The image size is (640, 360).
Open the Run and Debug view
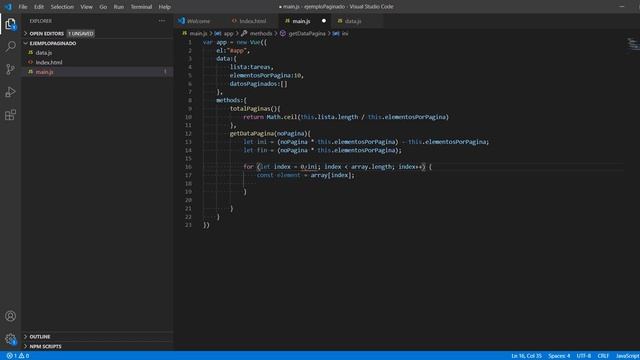point(10,92)
